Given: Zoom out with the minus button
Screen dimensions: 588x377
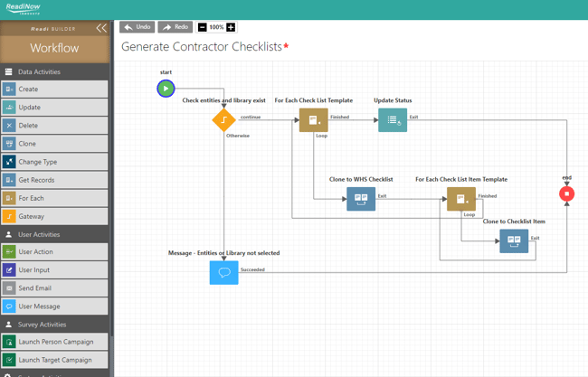Looking at the screenshot, I should coord(202,27).
